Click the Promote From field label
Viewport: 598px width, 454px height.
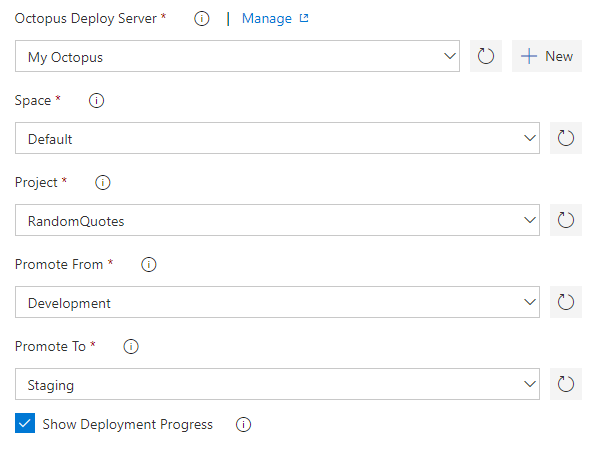(x=59, y=264)
